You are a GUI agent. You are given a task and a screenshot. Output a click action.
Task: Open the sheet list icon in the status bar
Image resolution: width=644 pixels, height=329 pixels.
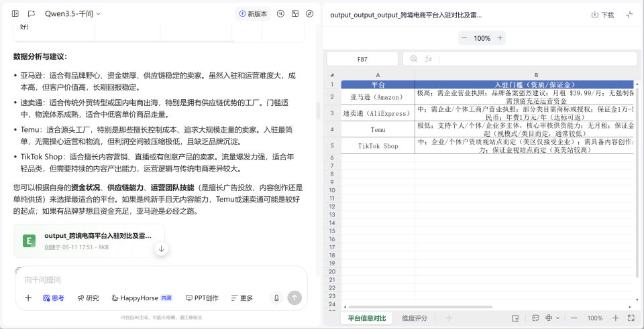515,318
